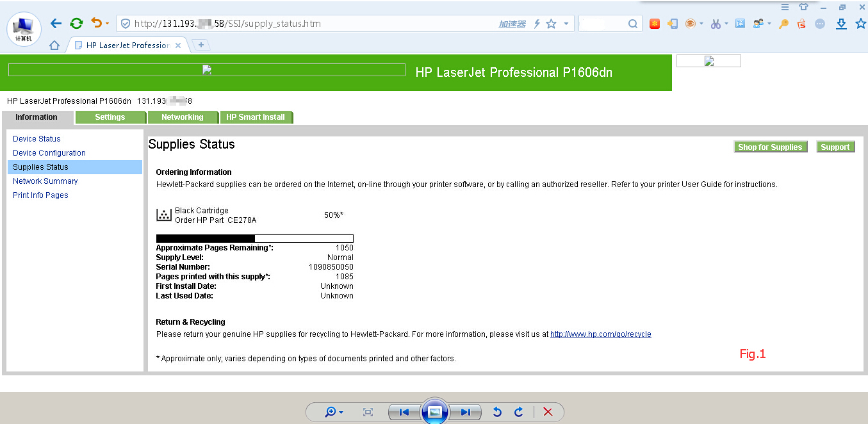Screen dimensions: 868x424
Task: Click the key password icon
Action: [783, 24]
